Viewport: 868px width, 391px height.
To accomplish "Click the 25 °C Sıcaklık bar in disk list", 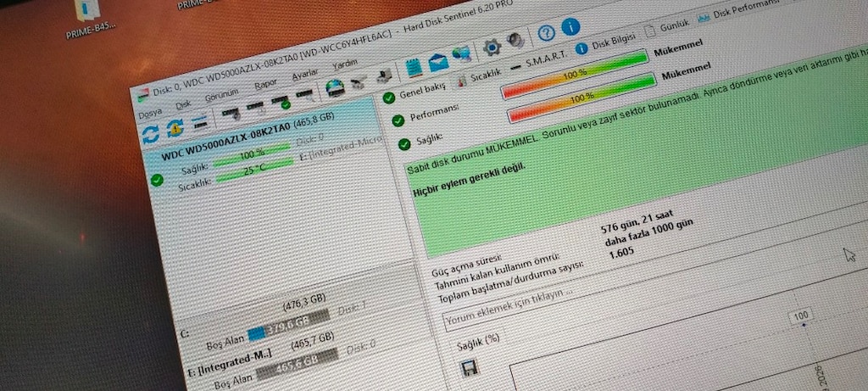I will point(254,170).
